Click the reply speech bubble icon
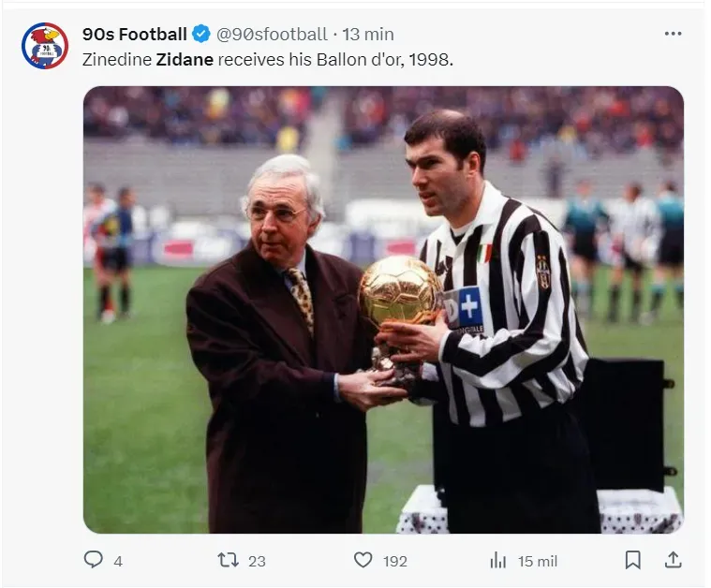 [93, 560]
